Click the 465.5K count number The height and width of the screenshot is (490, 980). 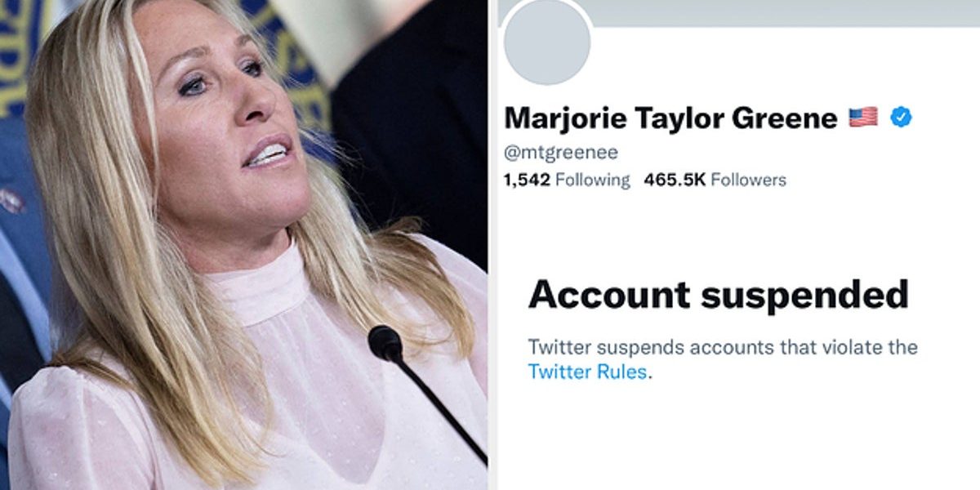point(675,180)
